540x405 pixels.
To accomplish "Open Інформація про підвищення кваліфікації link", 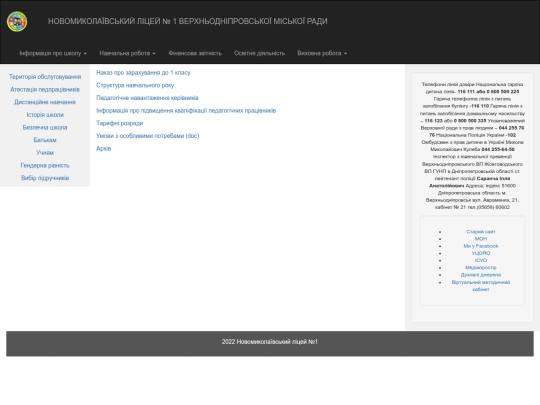I will coord(186,111).
